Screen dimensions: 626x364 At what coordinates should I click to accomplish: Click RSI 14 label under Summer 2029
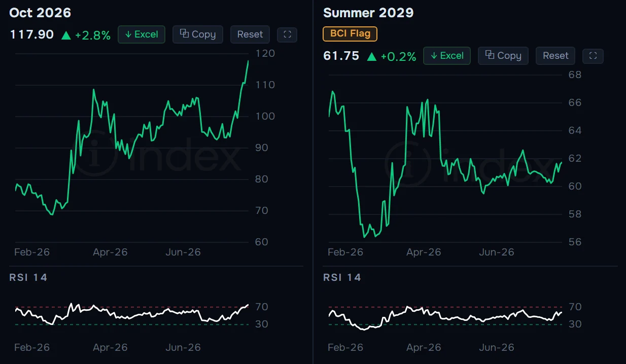[342, 277]
